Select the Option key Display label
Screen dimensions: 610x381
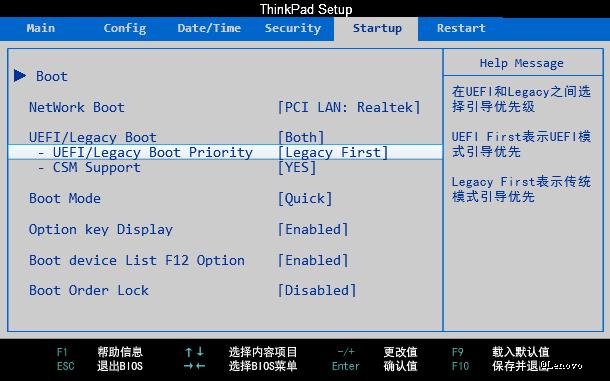[x=100, y=229]
